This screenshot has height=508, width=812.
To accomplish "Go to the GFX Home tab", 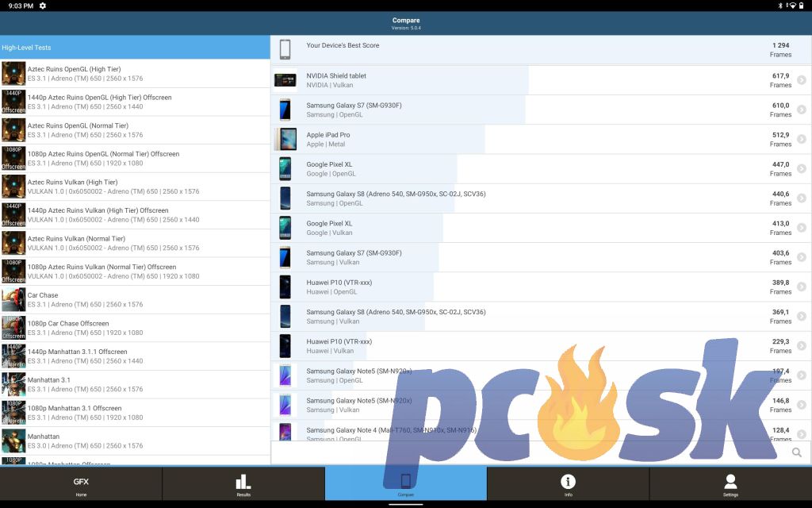I will [x=82, y=483].
